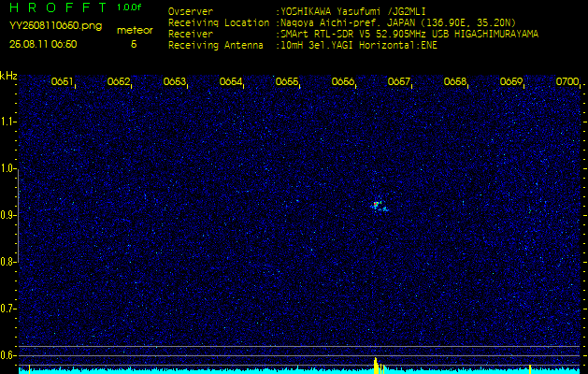Click the version label 1.0.0f

tap(129, 7)
